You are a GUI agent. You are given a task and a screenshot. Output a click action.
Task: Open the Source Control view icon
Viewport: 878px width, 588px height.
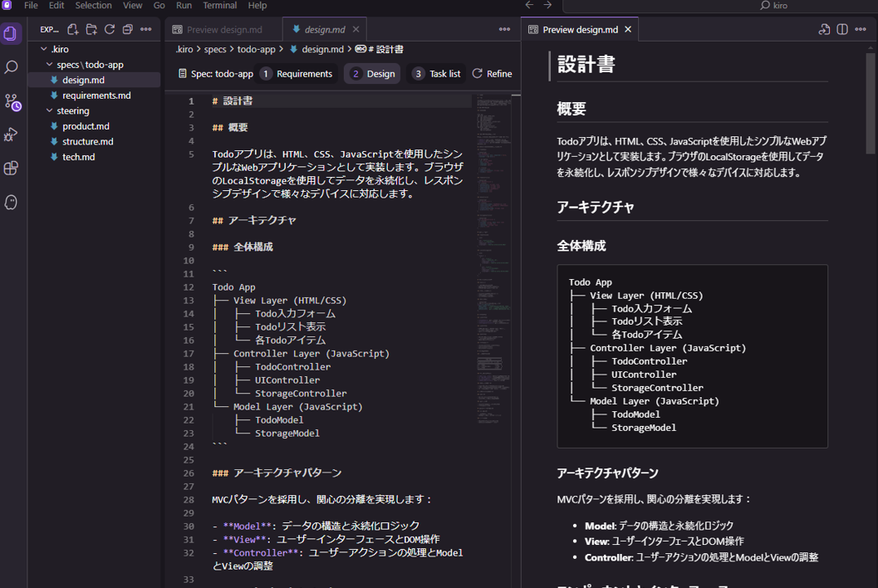[x=12, y=101]
